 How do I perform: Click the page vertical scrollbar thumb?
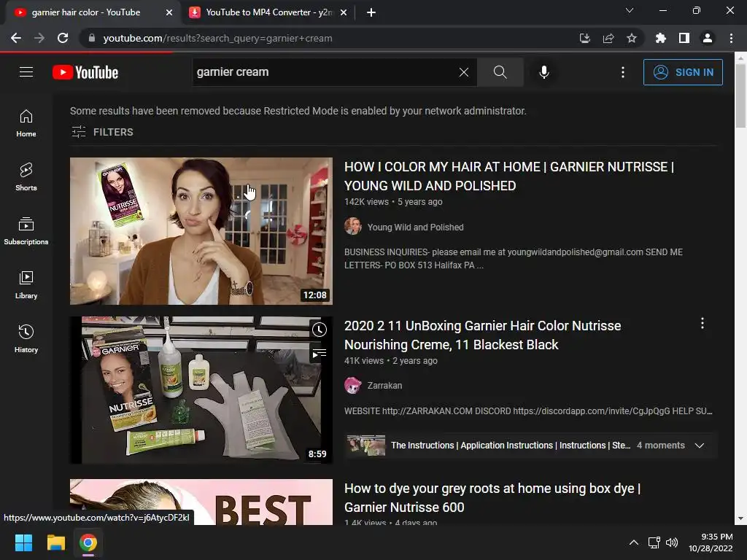tap(740, 96)
